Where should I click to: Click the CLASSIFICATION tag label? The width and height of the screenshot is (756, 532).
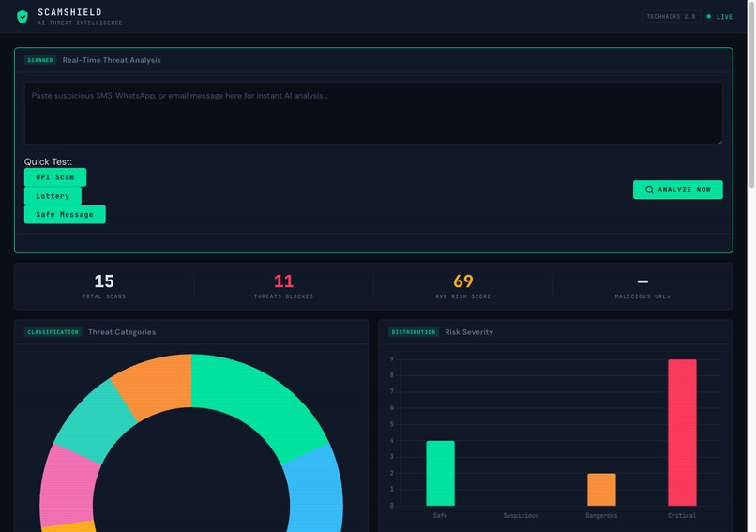click(x=53, y=332)
